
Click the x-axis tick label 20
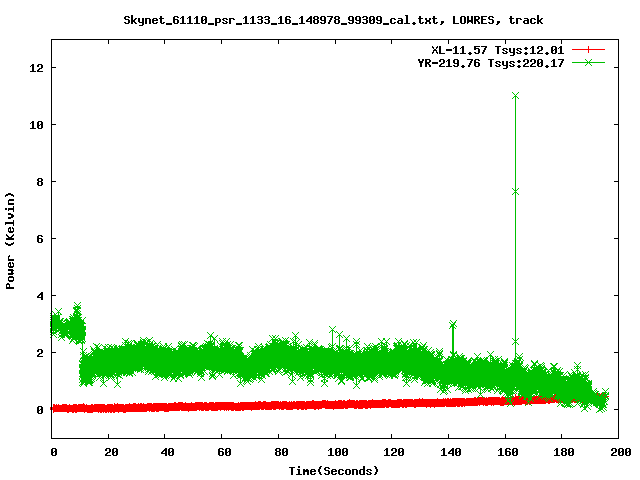(109, 453)
